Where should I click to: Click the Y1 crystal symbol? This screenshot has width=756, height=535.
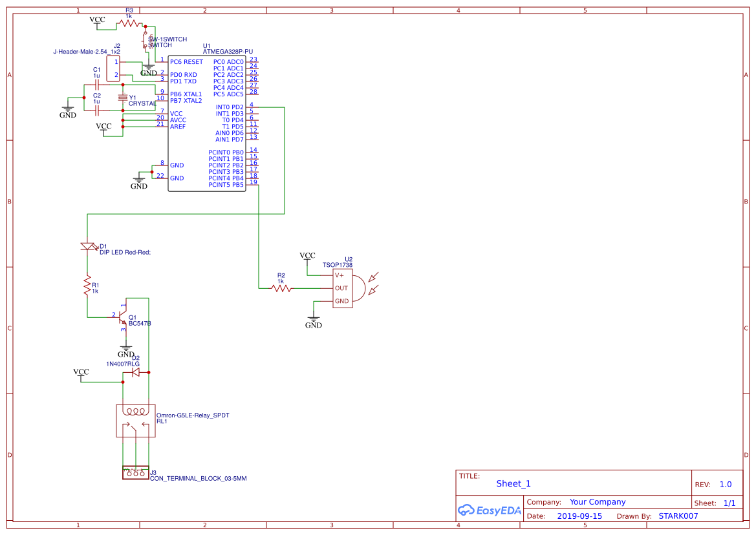123,97
